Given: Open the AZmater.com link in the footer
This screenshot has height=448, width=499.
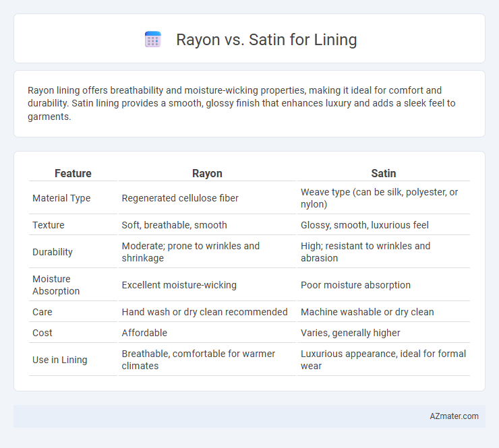Looking at the screenshot, I should pos(454,416).
